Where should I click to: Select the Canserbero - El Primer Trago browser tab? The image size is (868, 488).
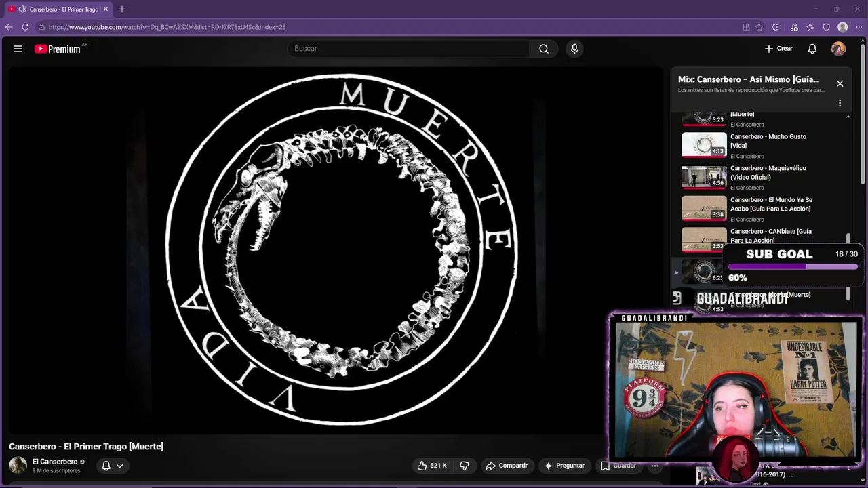(58, 9)
